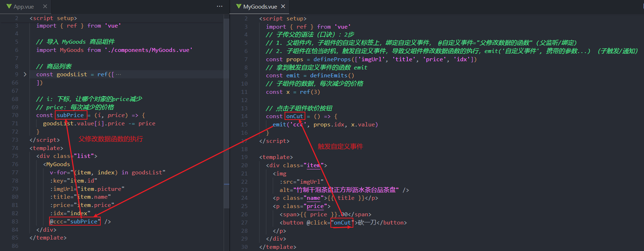
Task: Click the {{ title }} interpolation
Action: point(346,198)
